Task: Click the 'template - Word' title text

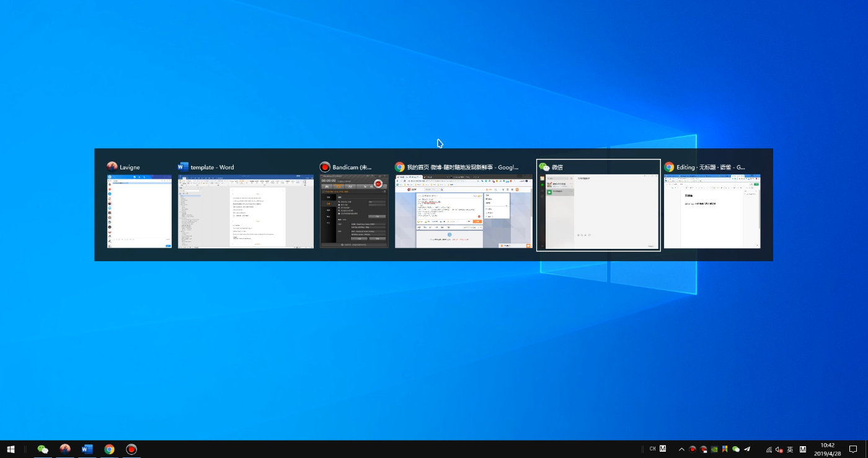Action: (x=213, y=167)
